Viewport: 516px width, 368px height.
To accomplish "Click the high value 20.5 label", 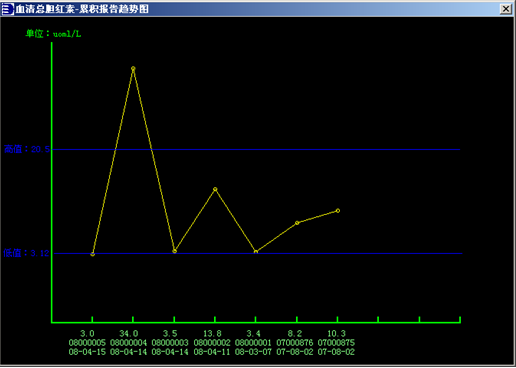I will tap(27, 149).
